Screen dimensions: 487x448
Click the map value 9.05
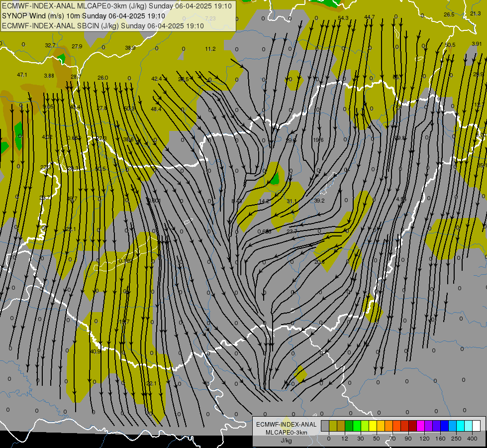(x=48, y=107)
